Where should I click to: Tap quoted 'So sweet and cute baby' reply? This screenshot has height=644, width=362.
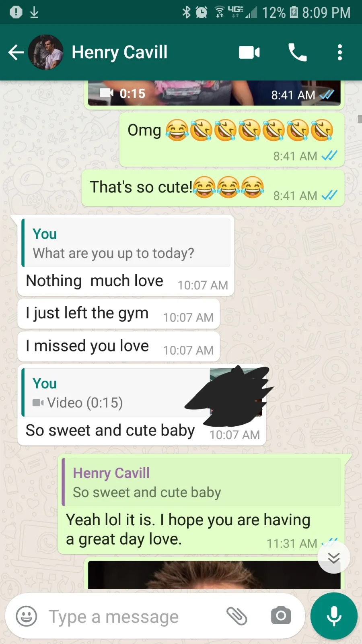(201, 482)
